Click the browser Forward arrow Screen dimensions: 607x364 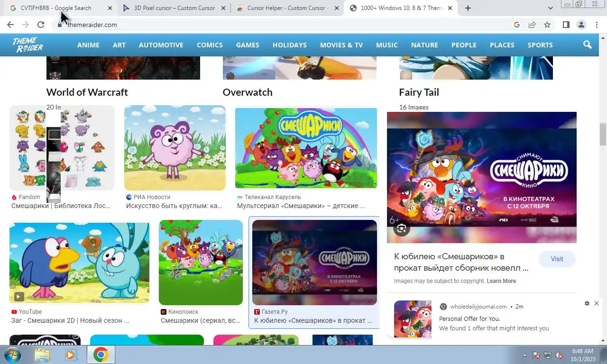[26, 25]
